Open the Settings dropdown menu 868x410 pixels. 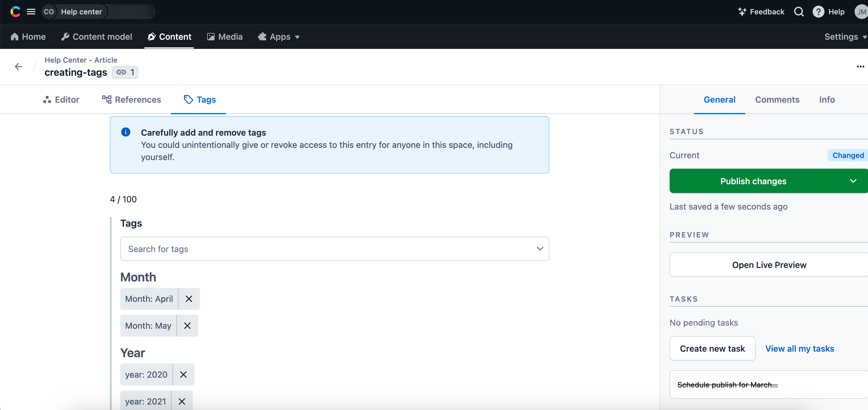point(845,37)
